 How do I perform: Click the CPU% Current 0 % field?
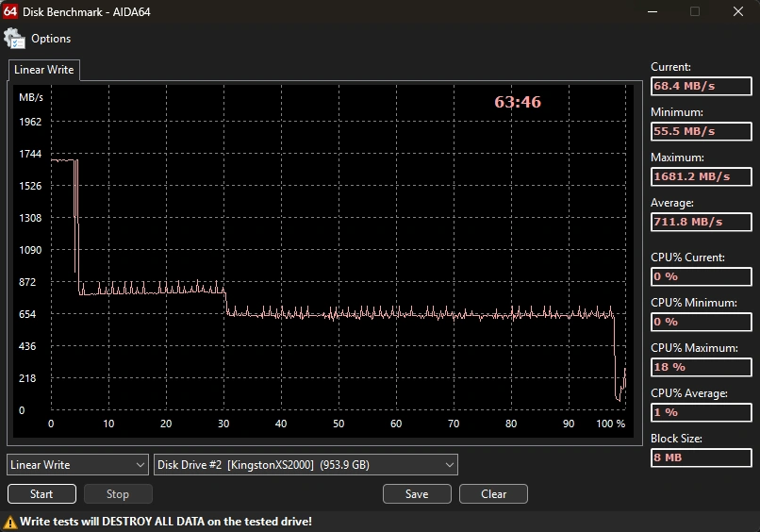(x=702, y=276)
